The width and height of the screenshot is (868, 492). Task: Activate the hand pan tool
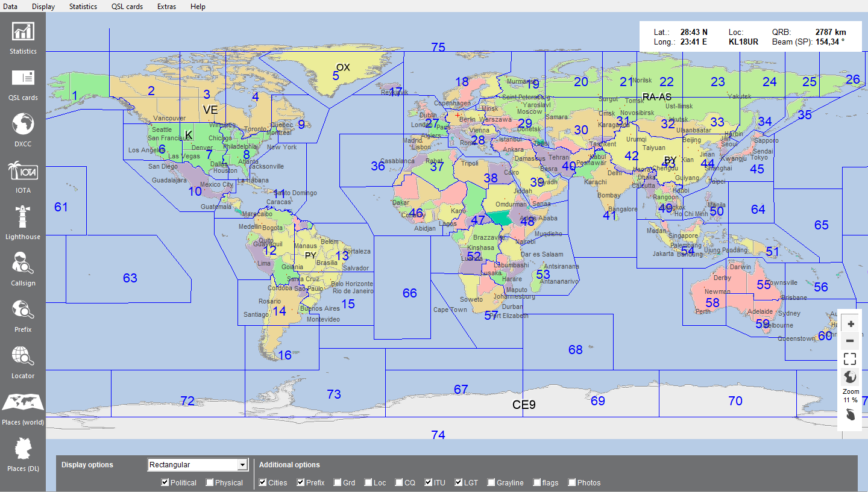click(851, 415)
